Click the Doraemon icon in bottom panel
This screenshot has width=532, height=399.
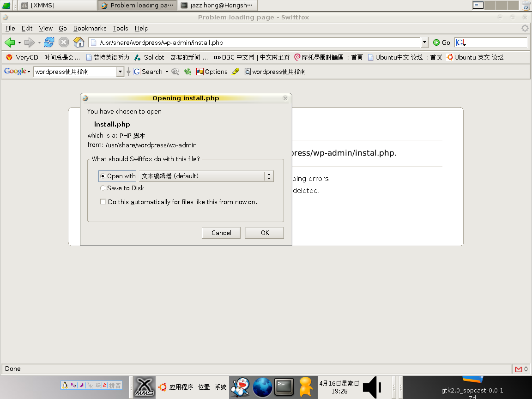point(240,387)
